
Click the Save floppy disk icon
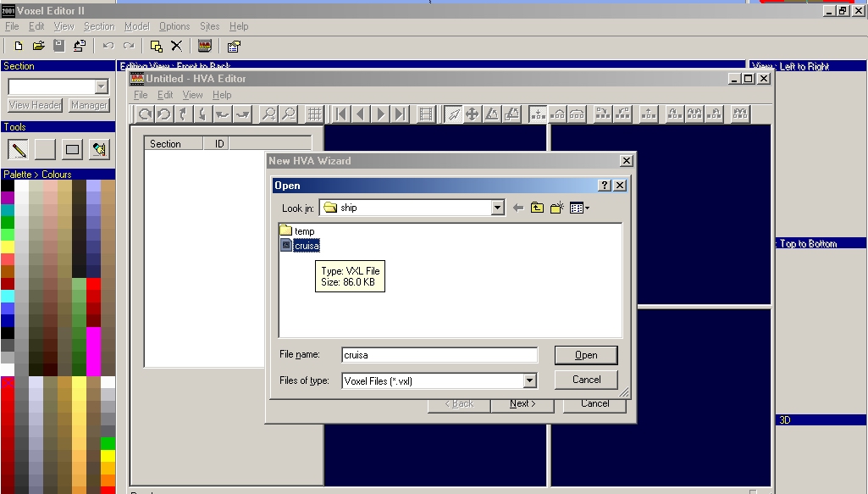58,47
